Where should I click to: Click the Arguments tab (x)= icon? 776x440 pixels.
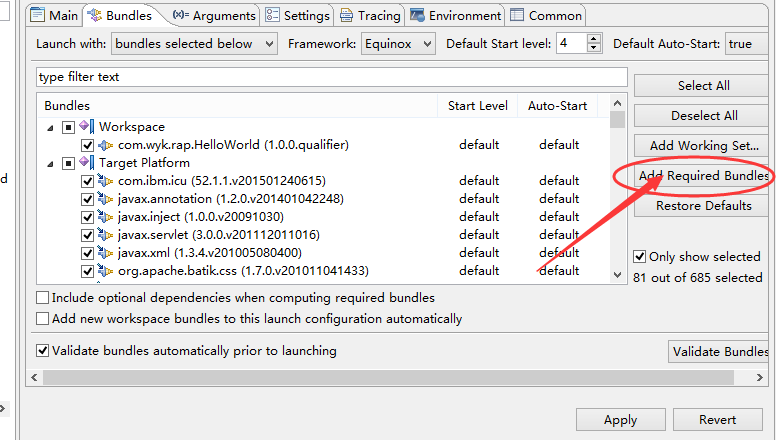pyautogui.click(x=181, y=15)
